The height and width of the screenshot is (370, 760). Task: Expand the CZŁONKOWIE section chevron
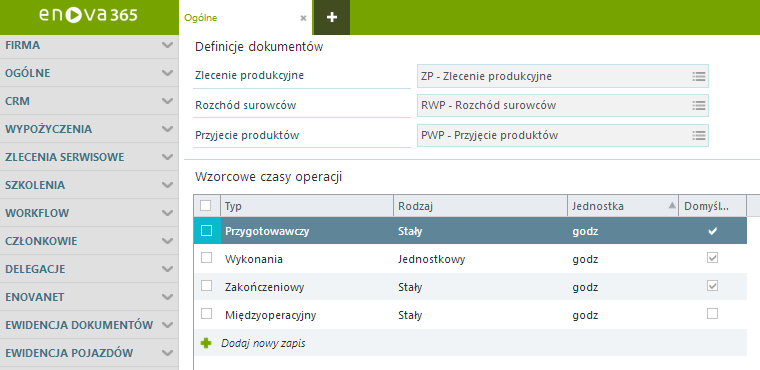pos(167,241)
